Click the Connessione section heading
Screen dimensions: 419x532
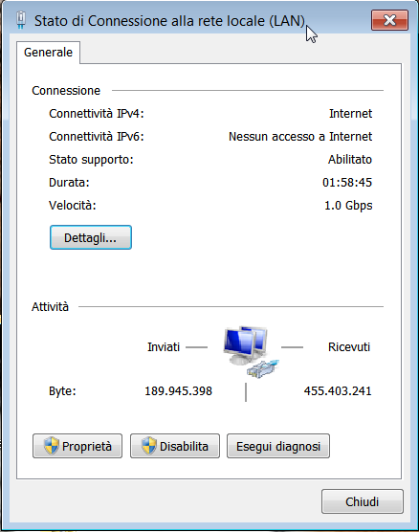[x=66, y=91]
